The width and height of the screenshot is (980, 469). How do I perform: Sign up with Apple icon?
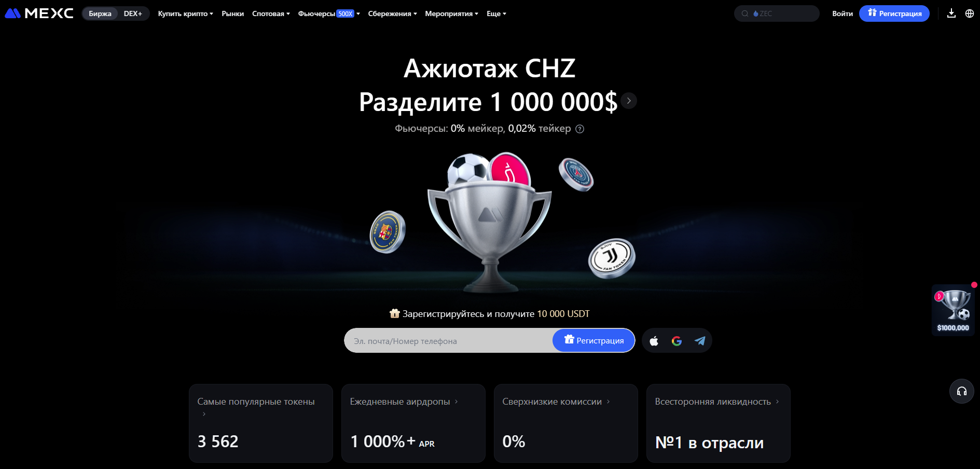tap(654, 341)
